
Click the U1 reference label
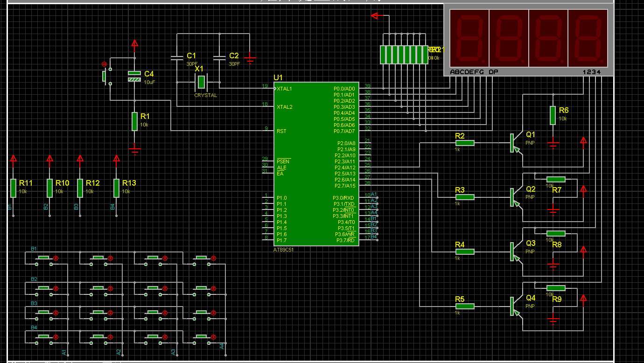pyautogui.click(x=278, y=77)
